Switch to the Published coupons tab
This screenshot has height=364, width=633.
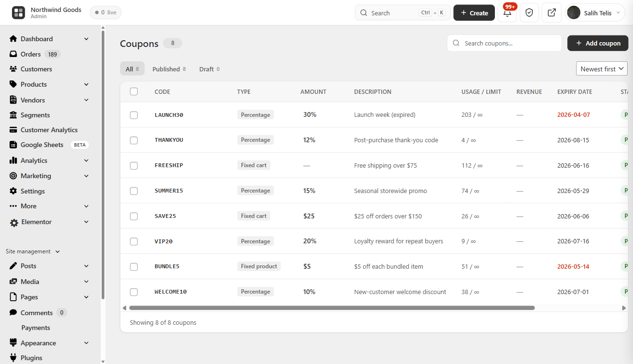[169, 69]
